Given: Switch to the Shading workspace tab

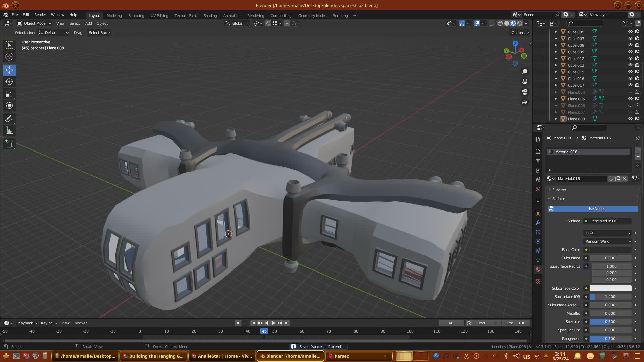Looking at the screenshot, I should click(x=210, y=15).
